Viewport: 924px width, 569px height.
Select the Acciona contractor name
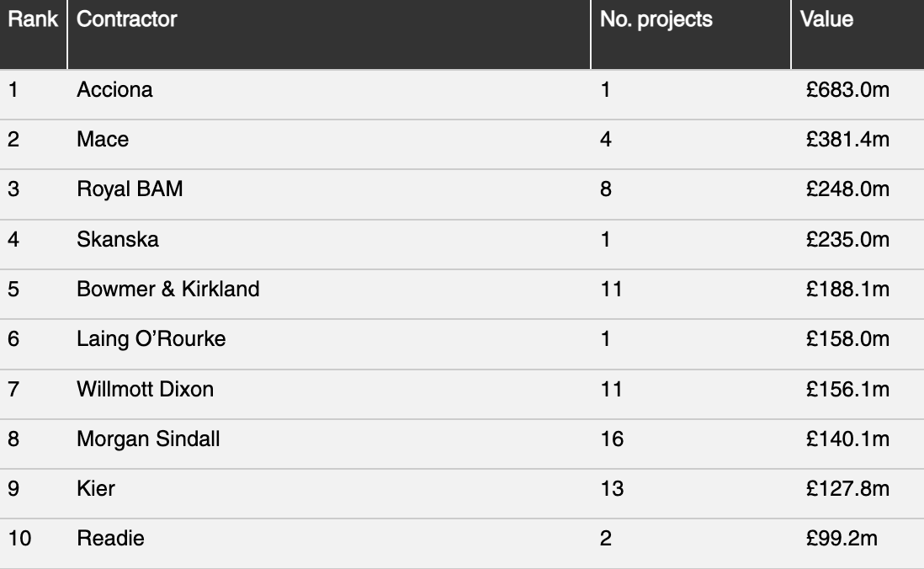coord(115,89)
